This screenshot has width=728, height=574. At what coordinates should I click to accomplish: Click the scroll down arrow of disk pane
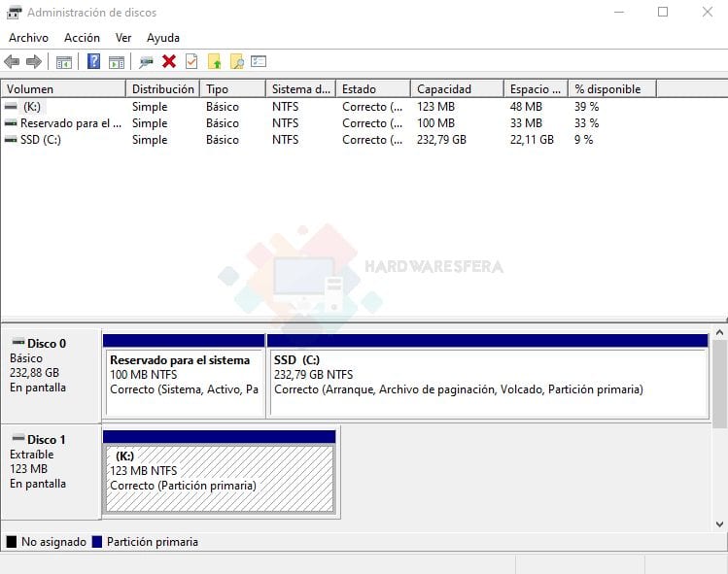(719, 524)
